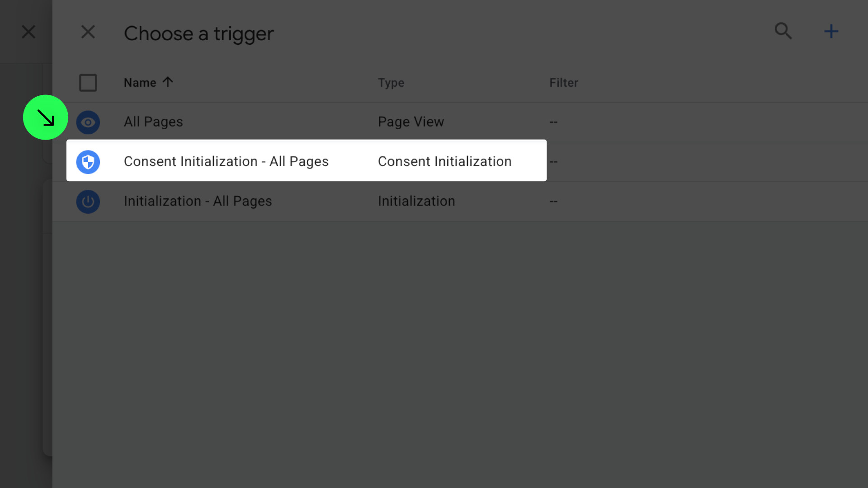The height and width of the screenshot is (488, 868).
Task: Click the All Pages eye icon
Action: 88,122
